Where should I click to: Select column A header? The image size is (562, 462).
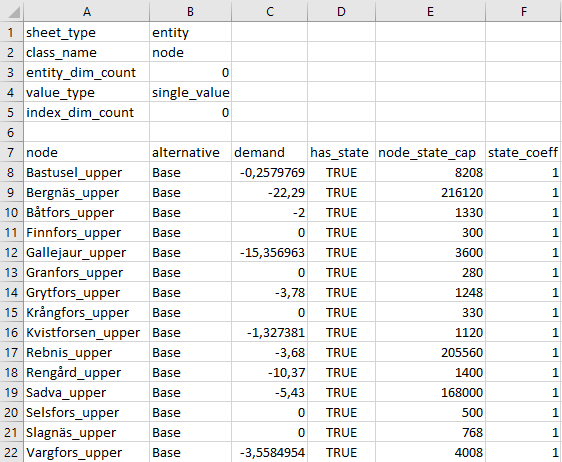[87, 11]
